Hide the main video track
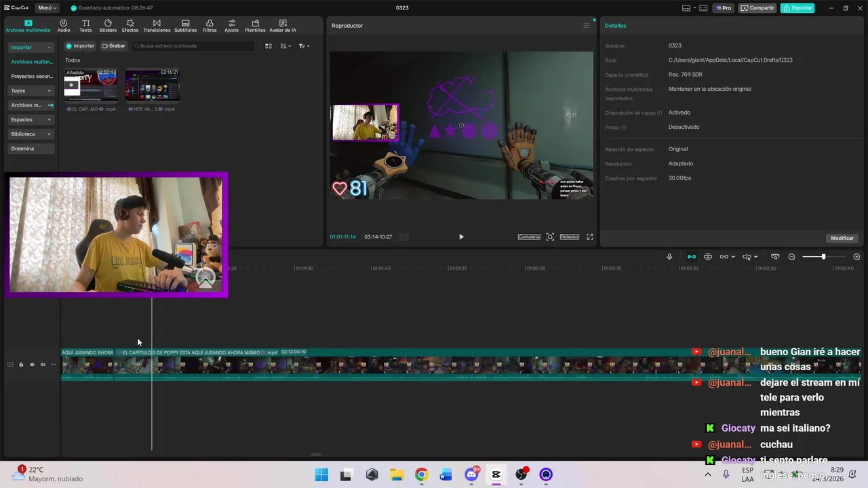 (32, 365)
